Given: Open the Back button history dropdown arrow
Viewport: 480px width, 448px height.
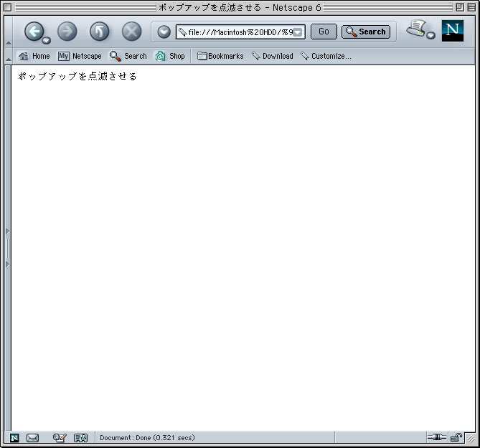Looking at the screenshot, I should point(46,40).
